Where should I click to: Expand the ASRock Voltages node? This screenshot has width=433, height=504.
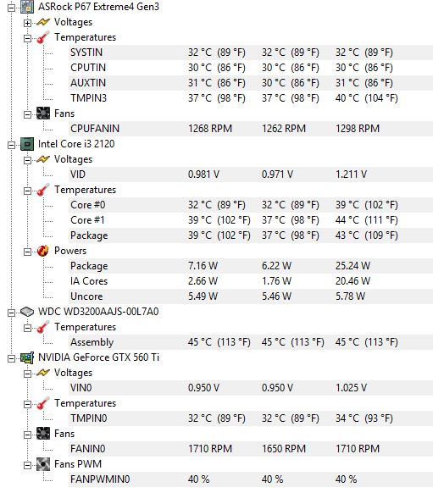[x=28, y=23]
